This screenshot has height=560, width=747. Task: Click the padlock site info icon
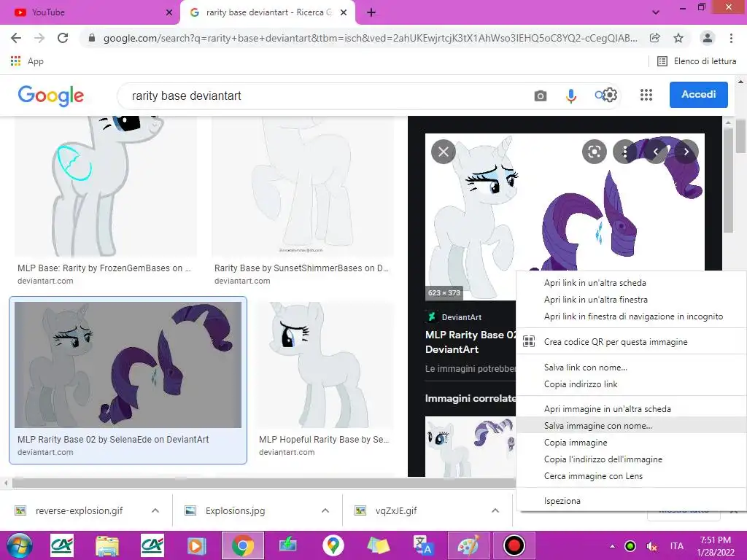point(92,38)
